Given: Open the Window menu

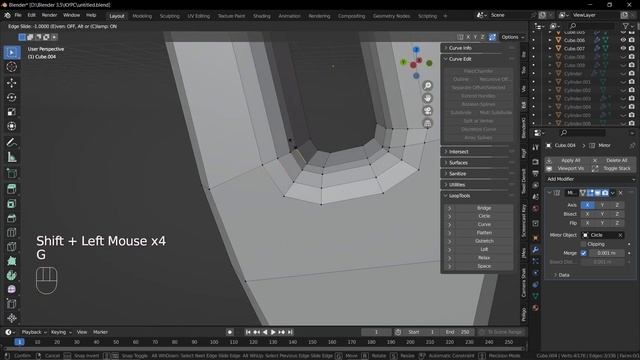Looking at the screenshot, I should [71, 15].
